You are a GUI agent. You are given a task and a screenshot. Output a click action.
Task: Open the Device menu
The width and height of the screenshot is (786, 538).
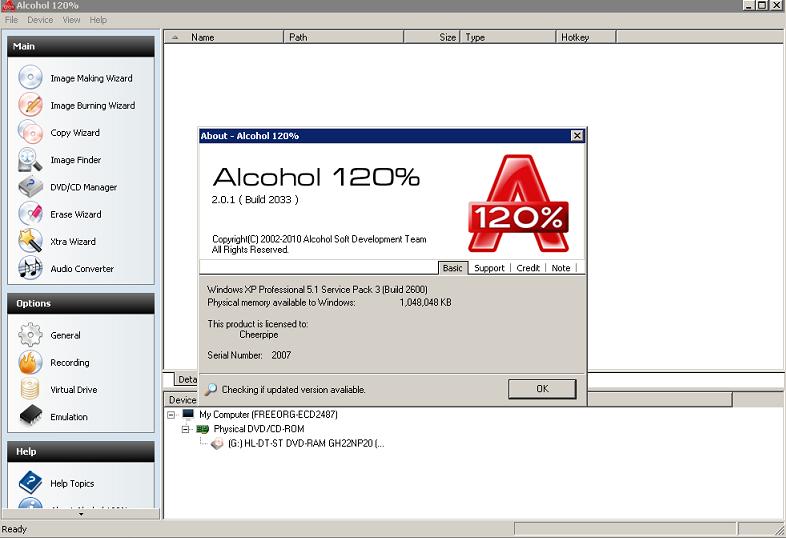(x=40, y=20)
